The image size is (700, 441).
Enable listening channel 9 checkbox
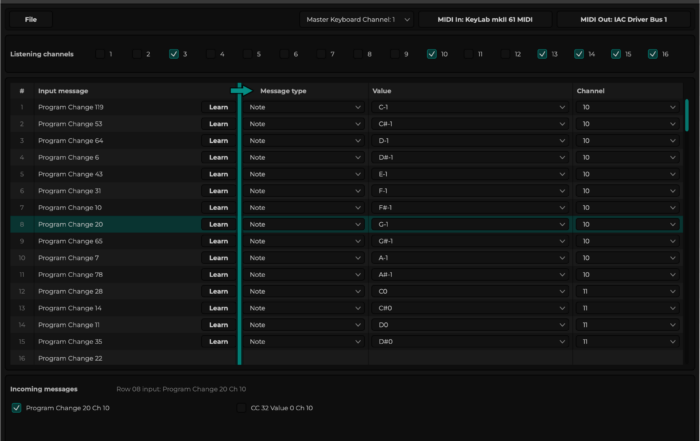coord(395,54)
